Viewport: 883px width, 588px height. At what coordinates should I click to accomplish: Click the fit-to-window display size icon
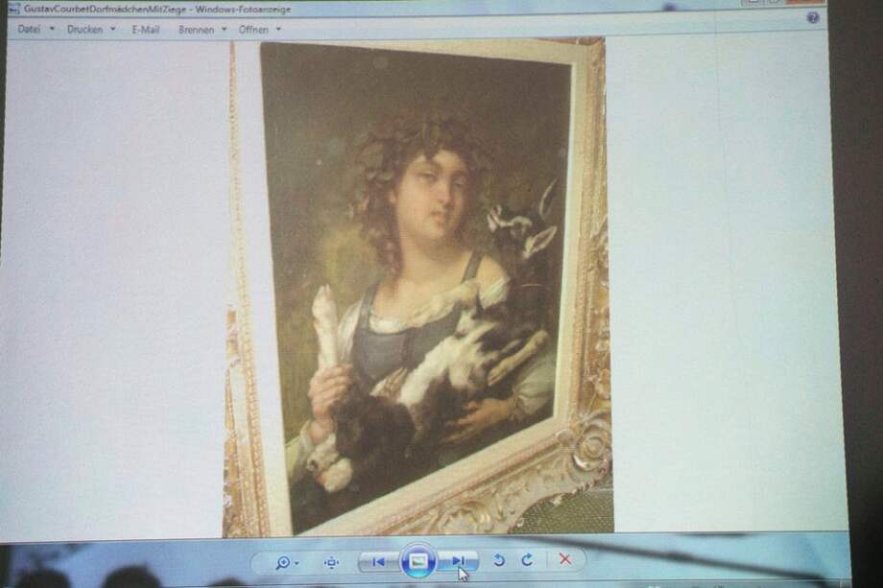pos(331,561)
